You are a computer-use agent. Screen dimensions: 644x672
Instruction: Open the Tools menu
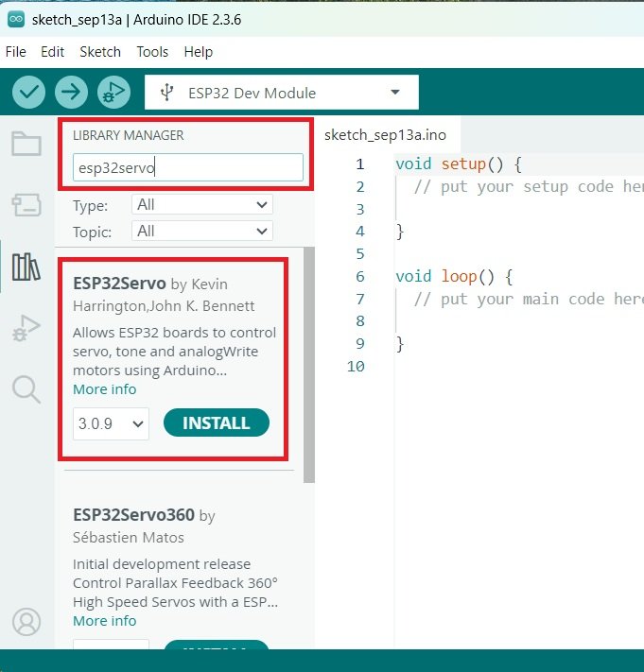click(152, 52)
